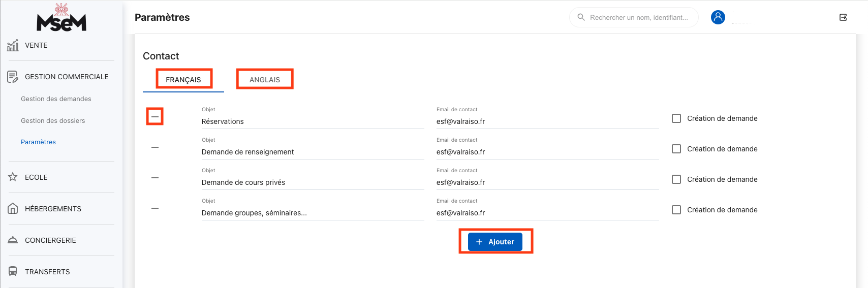Remove the Réservations contact row

point(155,117)
